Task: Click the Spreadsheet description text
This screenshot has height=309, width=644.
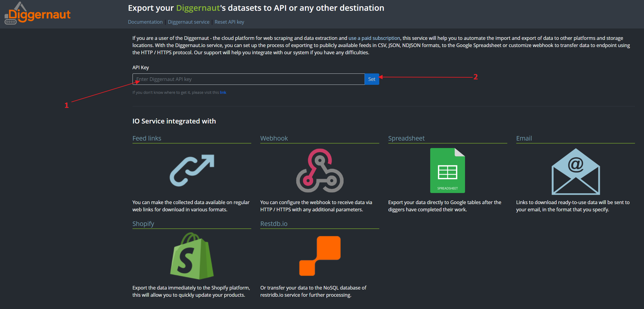Action: (445, 206)
